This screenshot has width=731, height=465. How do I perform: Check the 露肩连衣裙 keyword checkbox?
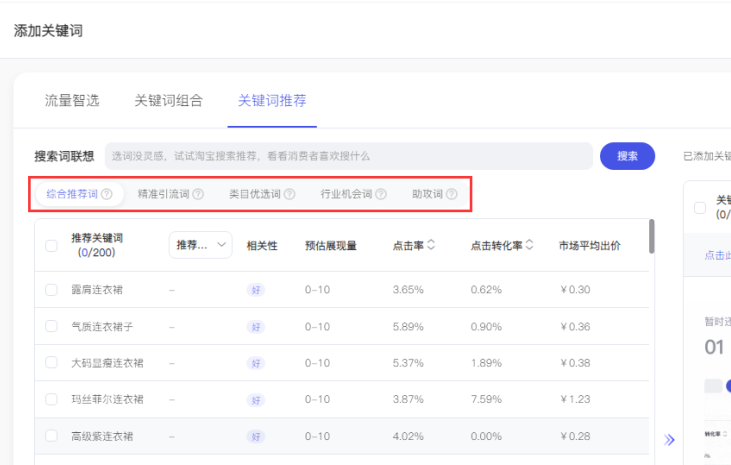(x=51, y=290)
